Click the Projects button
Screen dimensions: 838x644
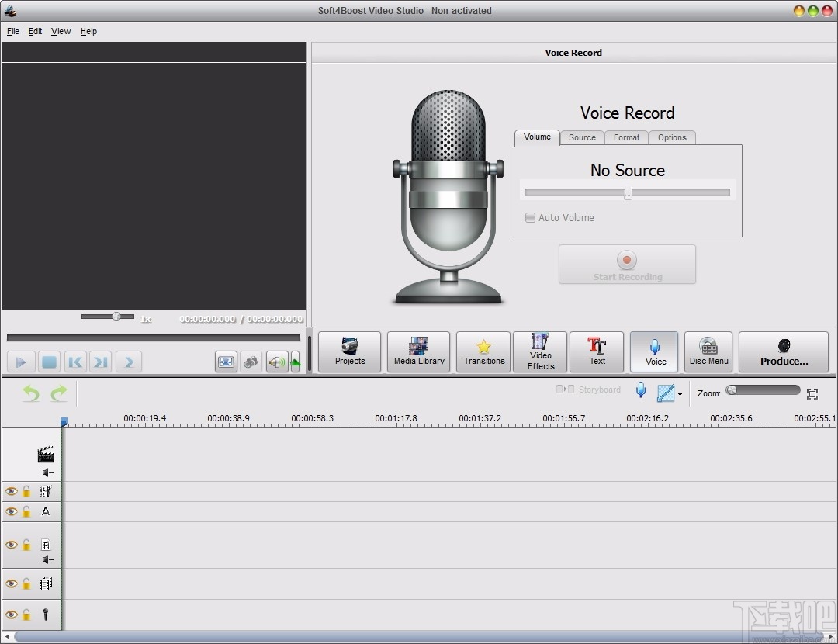pos(349,351)
